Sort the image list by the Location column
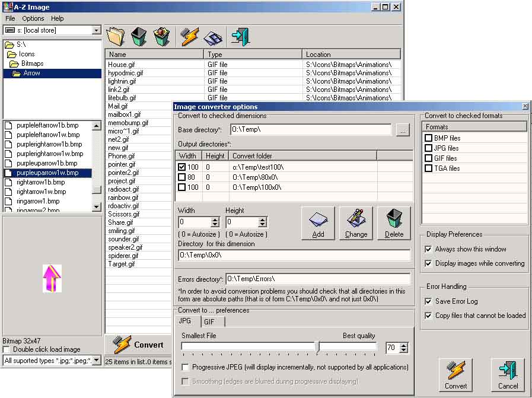Screen dimensions: 532x398 351,55
